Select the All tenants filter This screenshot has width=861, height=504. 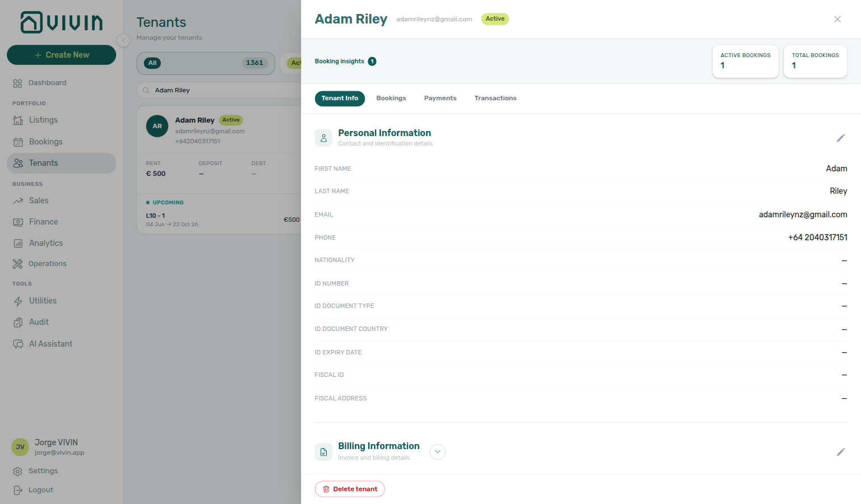coord(206,63)
